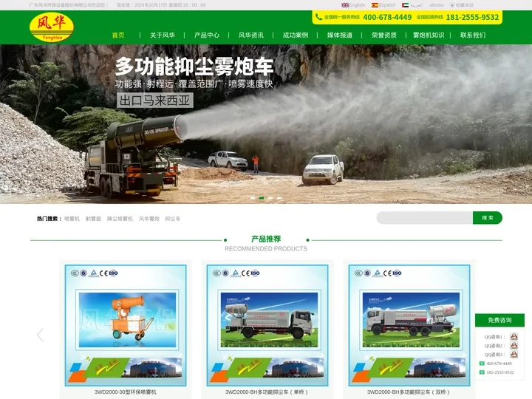Click the Fenghua company logo
Image resolution: width=532 pixels, height=399 pixels.
click(51, 27)
